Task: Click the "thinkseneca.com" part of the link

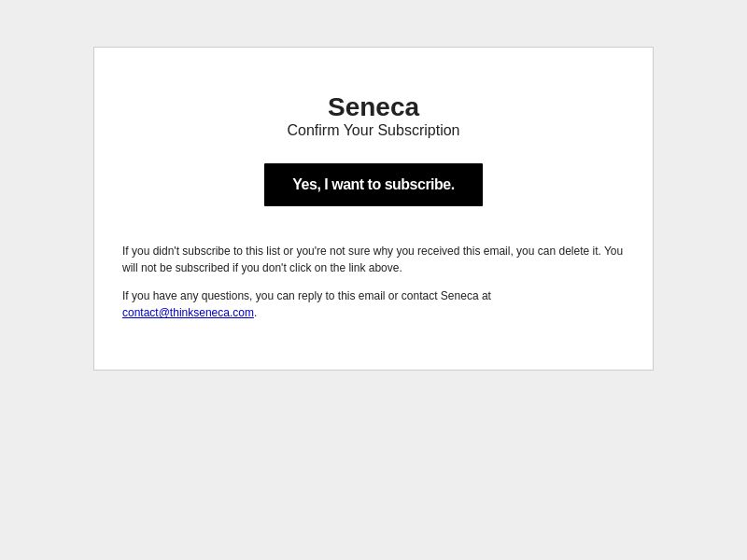Action: 212,313
